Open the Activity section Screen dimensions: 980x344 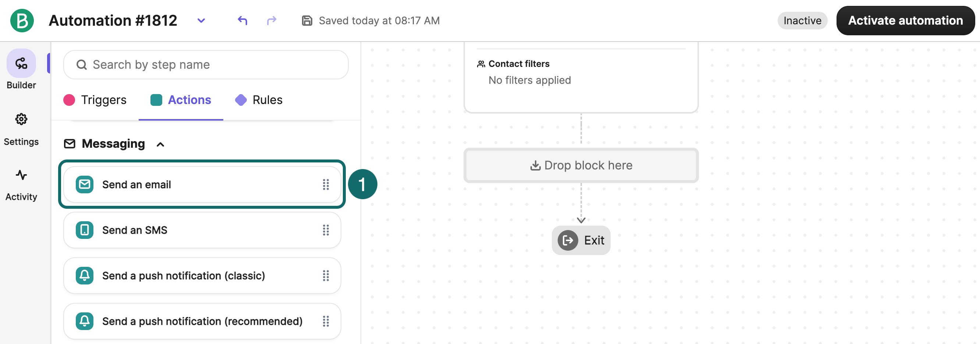coord(21,185)
